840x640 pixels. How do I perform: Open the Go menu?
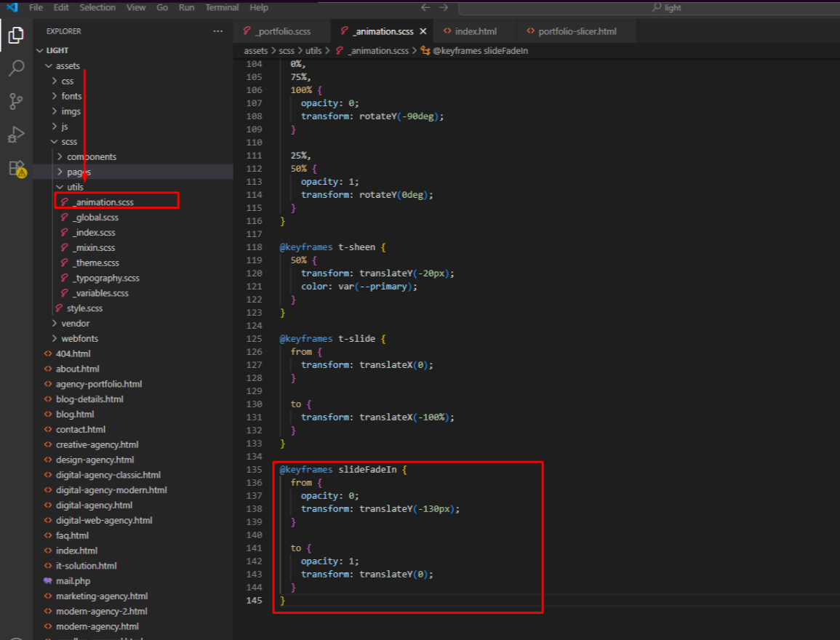pos(162,7)
